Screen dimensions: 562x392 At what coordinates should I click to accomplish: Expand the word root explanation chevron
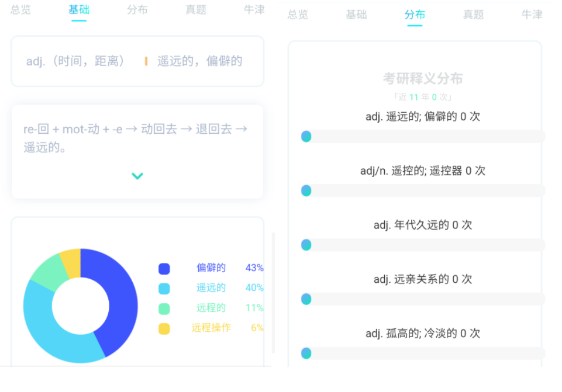(x=137, y=176)
